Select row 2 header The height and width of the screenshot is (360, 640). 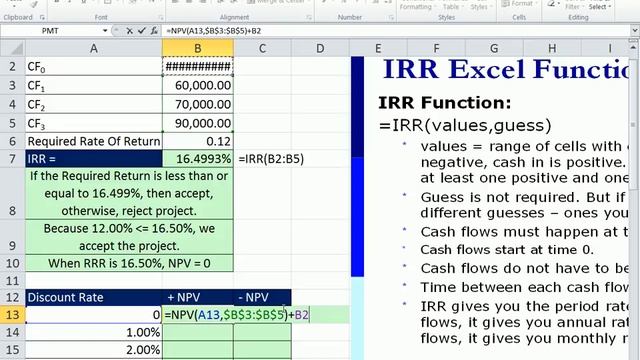click(13, 66)
